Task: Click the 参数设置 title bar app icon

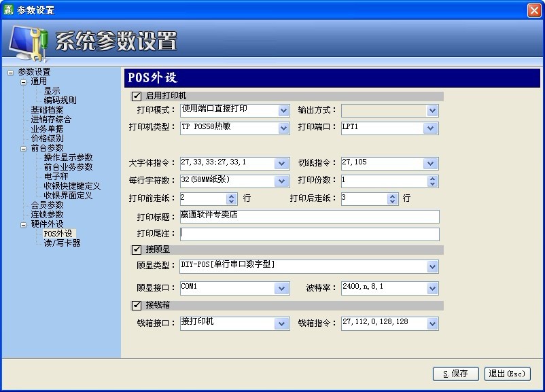Action: 8,10
